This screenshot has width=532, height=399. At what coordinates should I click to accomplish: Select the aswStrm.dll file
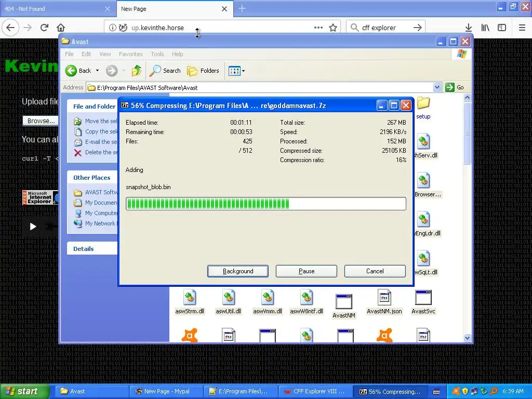coord(190,302)
